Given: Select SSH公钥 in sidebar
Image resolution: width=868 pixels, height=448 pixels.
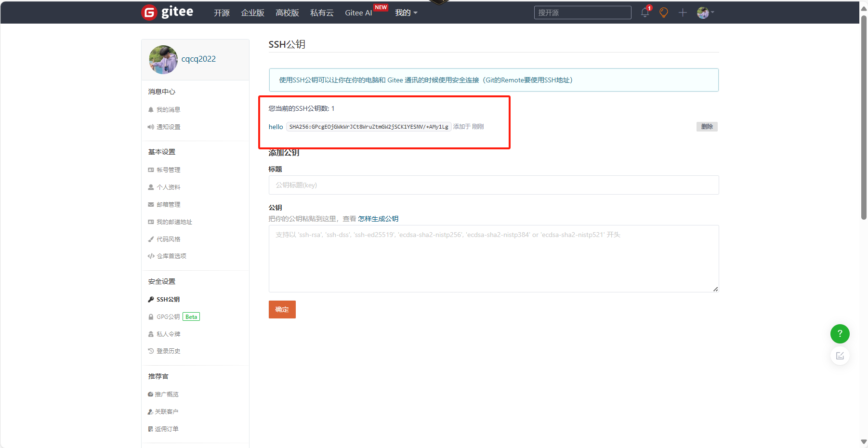Looking at the screenshot, I should pos(168,300).
